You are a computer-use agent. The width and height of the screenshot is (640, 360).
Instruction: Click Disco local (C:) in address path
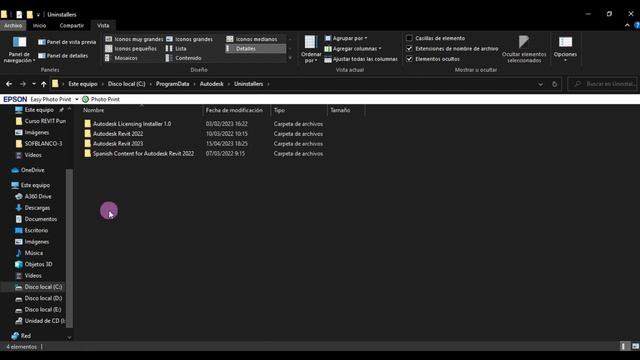pyautogui.click(x=127, y=84)
